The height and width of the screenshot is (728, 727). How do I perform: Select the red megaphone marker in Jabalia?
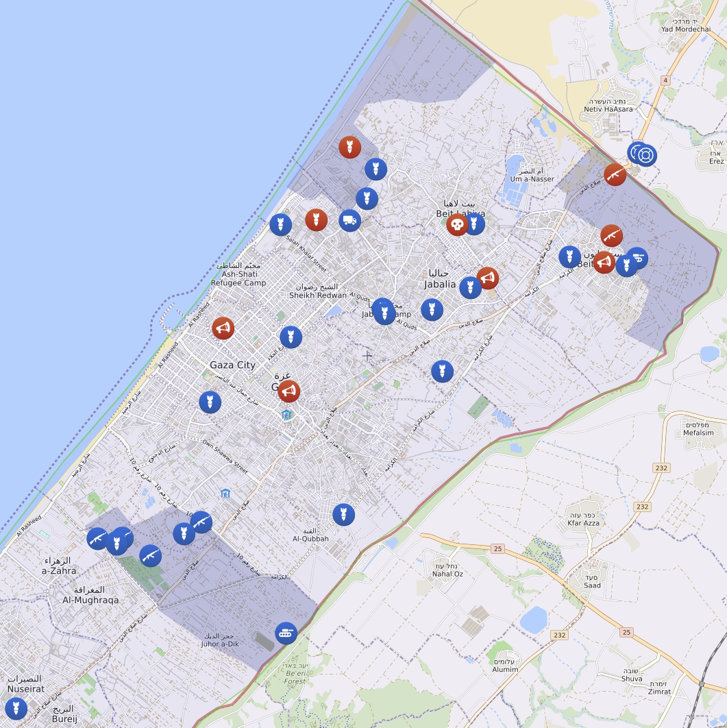487,278
